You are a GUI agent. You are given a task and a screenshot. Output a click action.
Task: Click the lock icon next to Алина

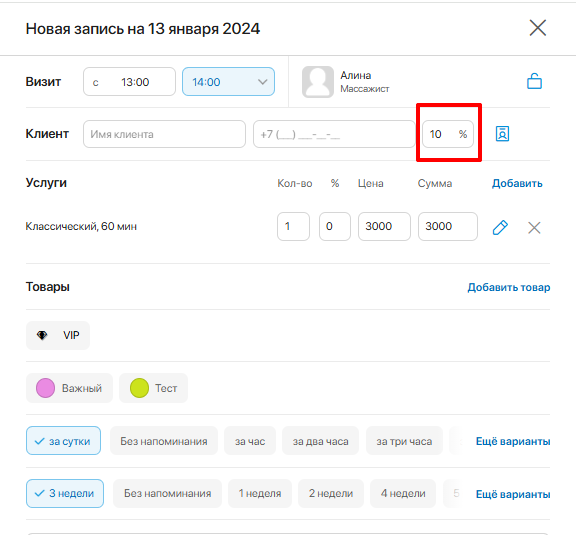tap(534, 81)
